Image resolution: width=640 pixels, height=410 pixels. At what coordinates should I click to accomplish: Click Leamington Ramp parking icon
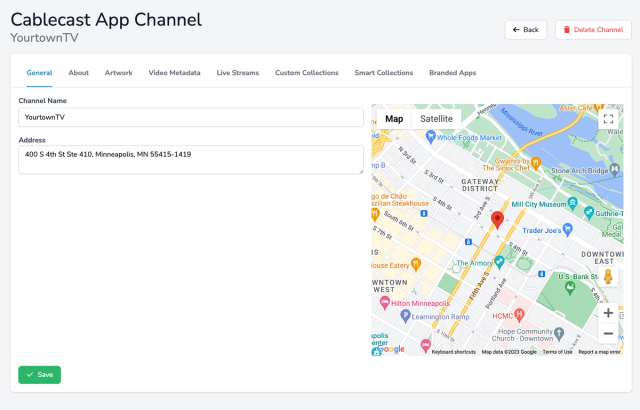click(405, 315)
